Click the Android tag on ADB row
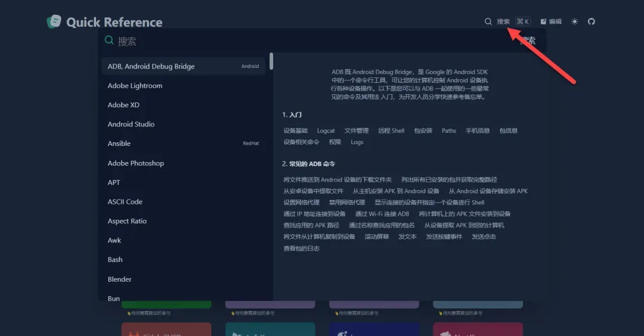This screenshot has height=336, width=644. coord(250,66)
